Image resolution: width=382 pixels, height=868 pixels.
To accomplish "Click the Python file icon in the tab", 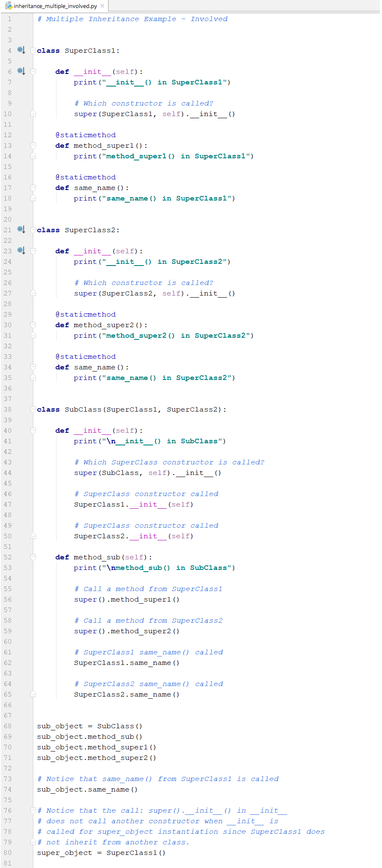I will pos(8,6).
